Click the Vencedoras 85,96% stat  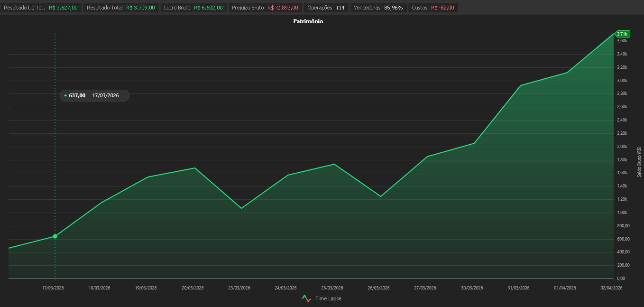378,8
